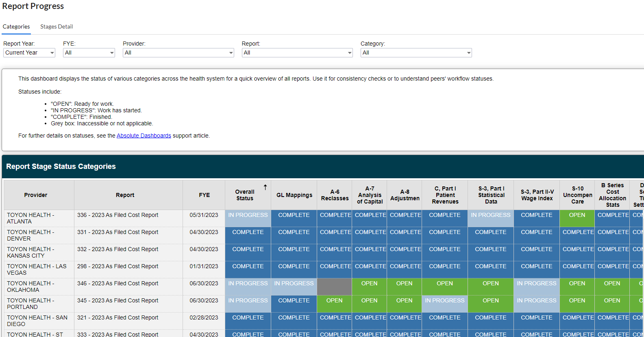Select TOYON HEALTH - SAN DIEGO provider cell

tap(39, 321)
